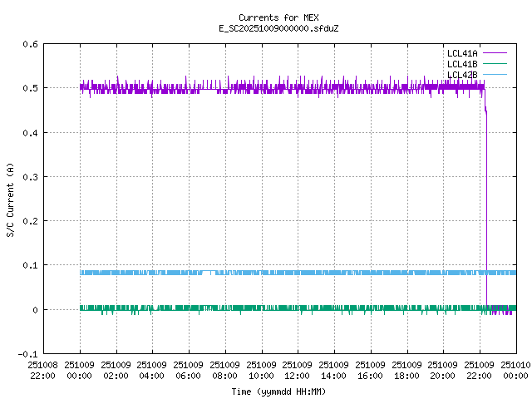Click the 'S/C Current (A)' y-axis label
Viewport: 532px width, 399px height.
point(10,199)
